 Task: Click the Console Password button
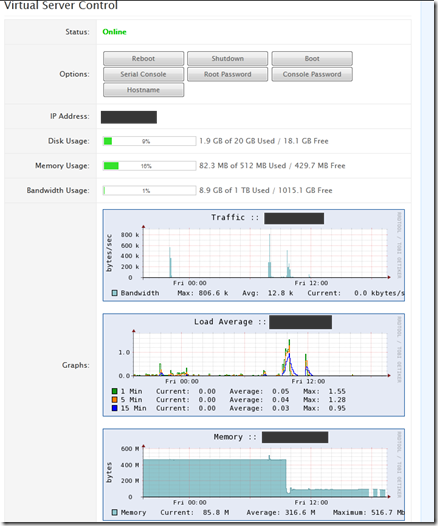click(312, 74)
